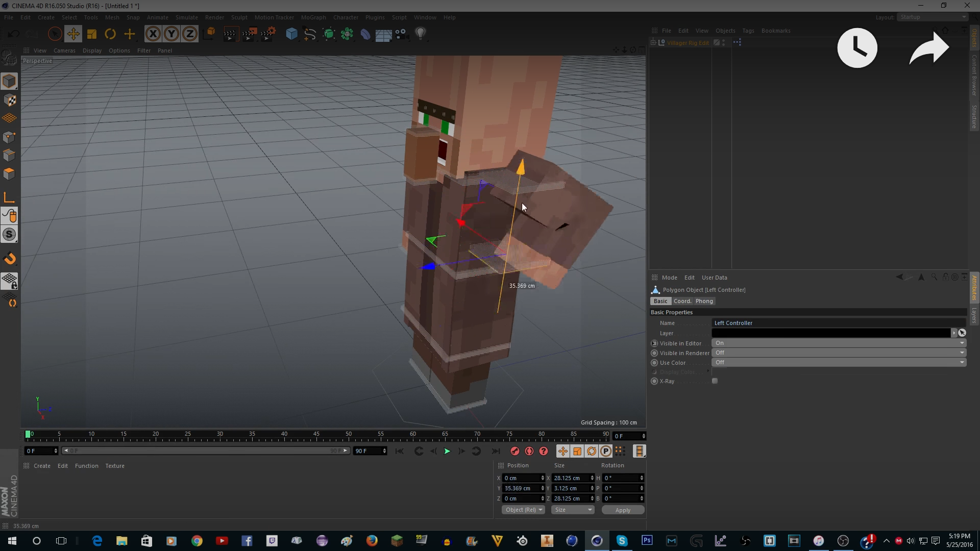Open Object (Rel) coordinate dropdown
The image size is (980, 551).
[523, 510]
